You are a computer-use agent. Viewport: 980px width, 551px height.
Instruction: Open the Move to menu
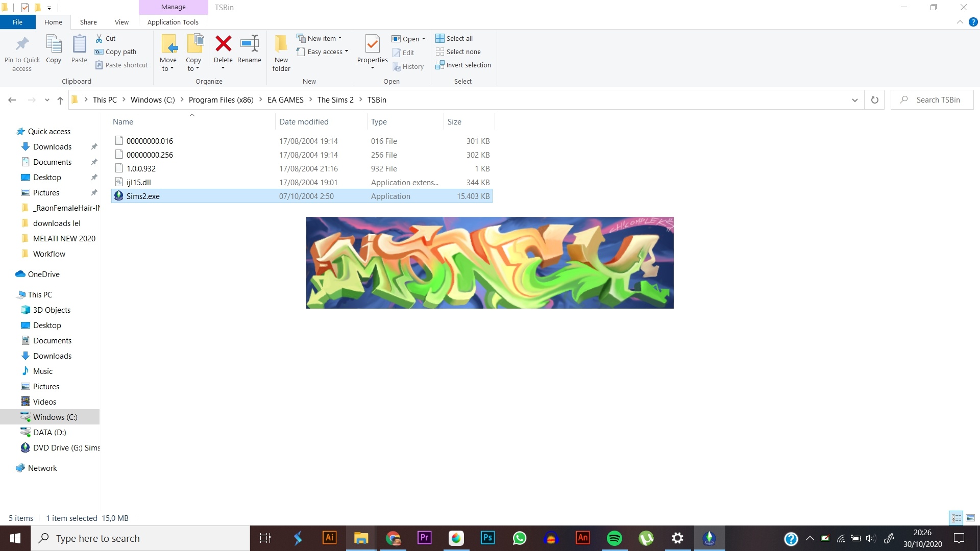tap(168, 53)
